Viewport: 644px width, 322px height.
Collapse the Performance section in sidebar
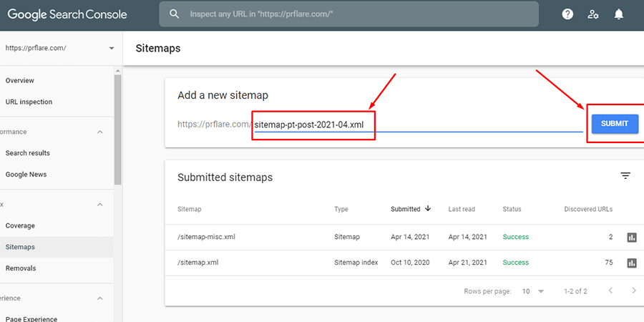click(x=99, y=132)
